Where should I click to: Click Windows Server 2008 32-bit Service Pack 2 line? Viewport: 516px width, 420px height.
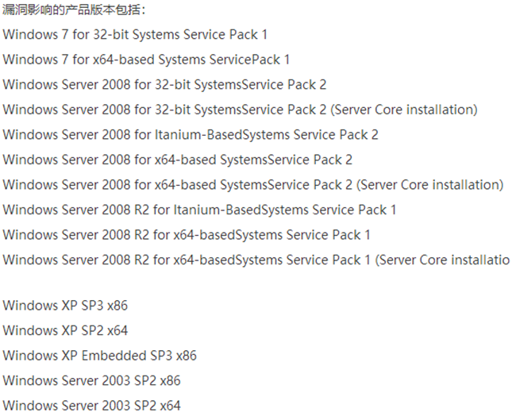(164, 85)
